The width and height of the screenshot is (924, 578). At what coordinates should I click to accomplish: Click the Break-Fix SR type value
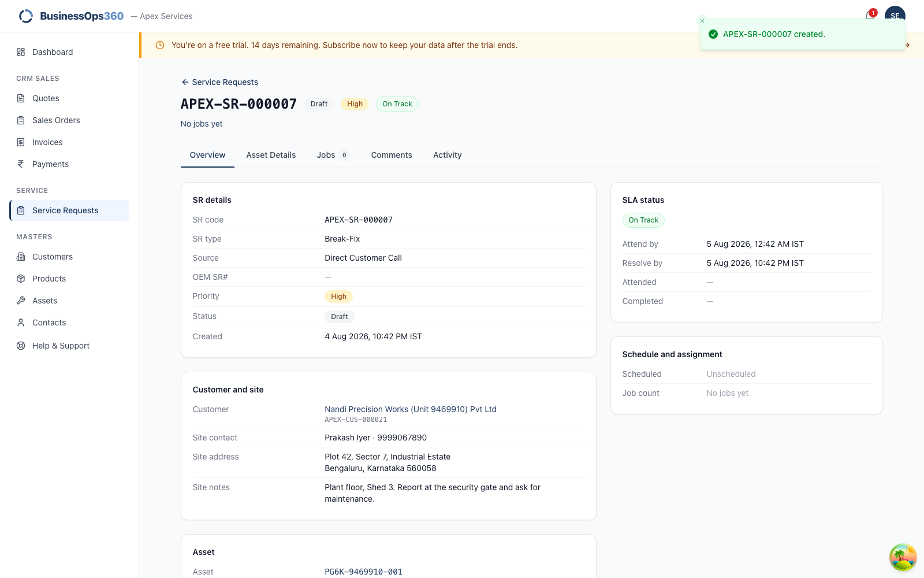click(x=342, y=239)
